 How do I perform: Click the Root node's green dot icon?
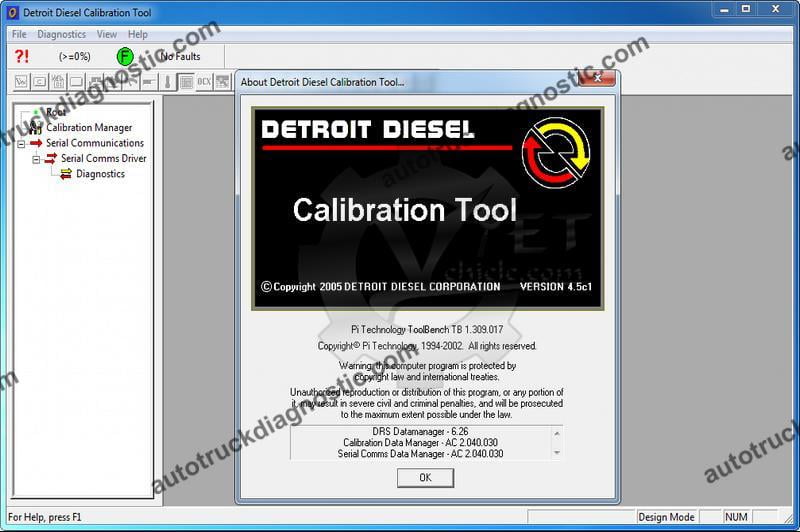36,112
